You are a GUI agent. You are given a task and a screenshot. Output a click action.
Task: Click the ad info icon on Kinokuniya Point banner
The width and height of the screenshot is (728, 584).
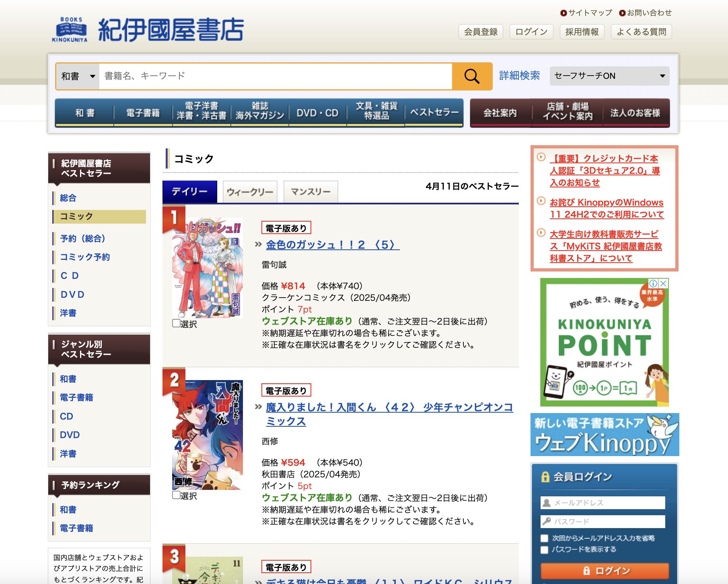click(653, 283)
